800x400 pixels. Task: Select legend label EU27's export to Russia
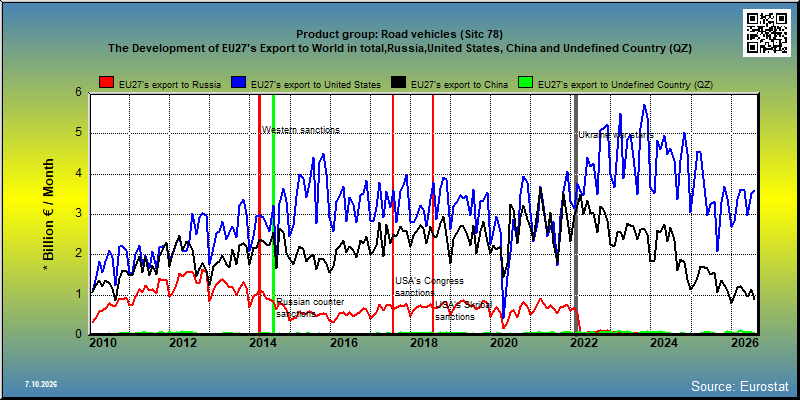click(x=170, y=85)
